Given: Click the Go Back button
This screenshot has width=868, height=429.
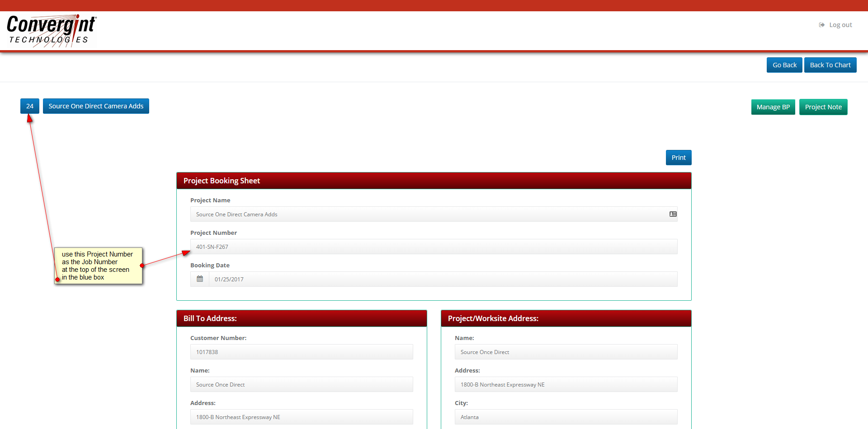Looking at the screenshot, I should click(784, 65).
